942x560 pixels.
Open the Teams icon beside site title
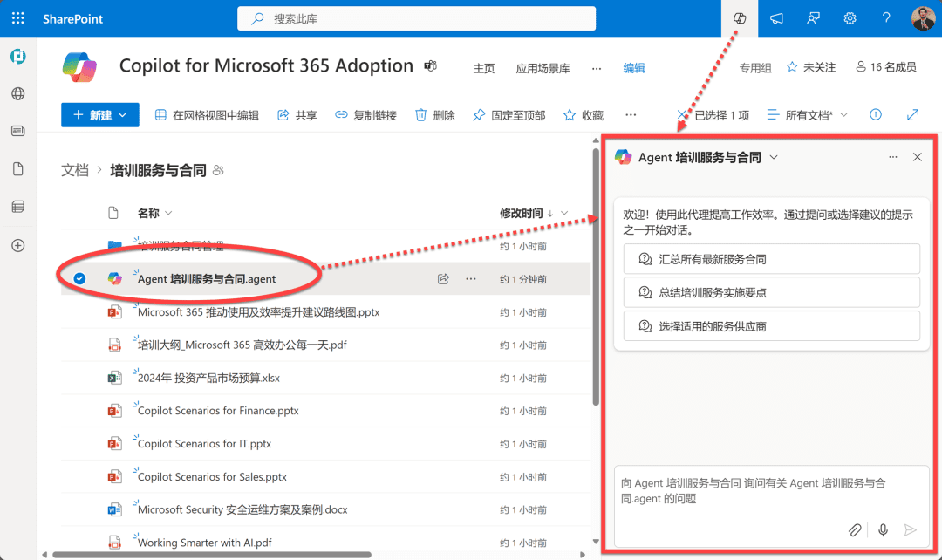click(430, 66)
